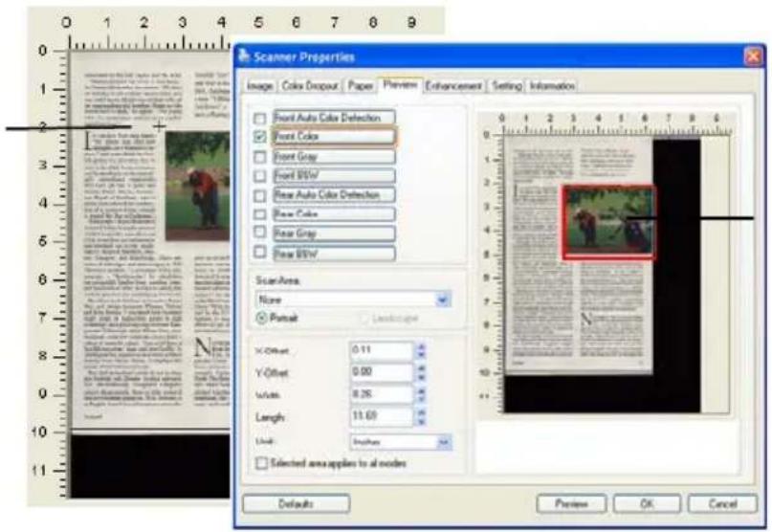Decrease Length with the down spinner
This screenshot has height=532, width=772.
click(x=421, y=421)
